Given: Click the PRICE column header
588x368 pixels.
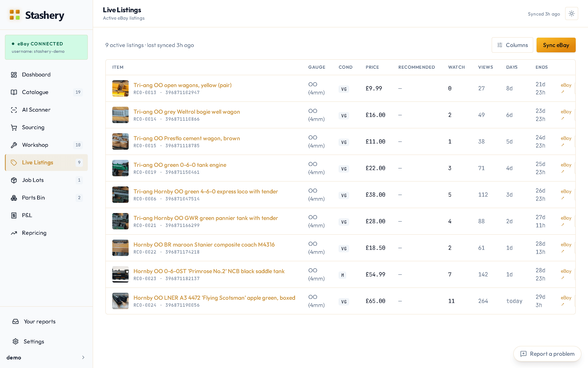Looking at the screenshot, I should (x=372, y=67).
